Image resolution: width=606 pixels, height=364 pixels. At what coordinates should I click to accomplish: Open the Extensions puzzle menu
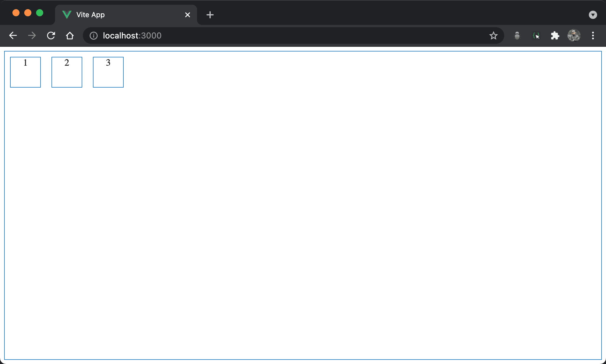[x=555, y=36]
